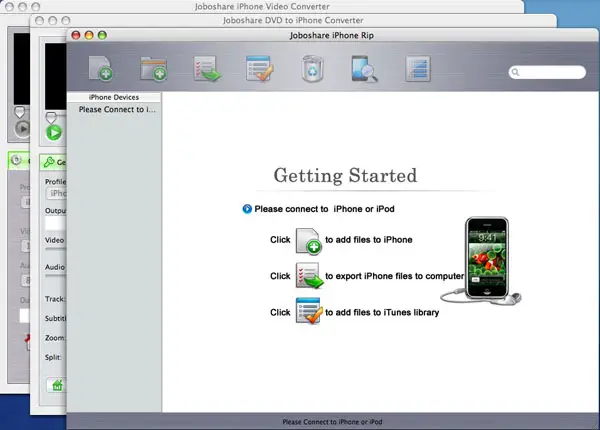Click green home icon in DVD Converter window
This screenshot has width=600, height=430.
point(57,385)
